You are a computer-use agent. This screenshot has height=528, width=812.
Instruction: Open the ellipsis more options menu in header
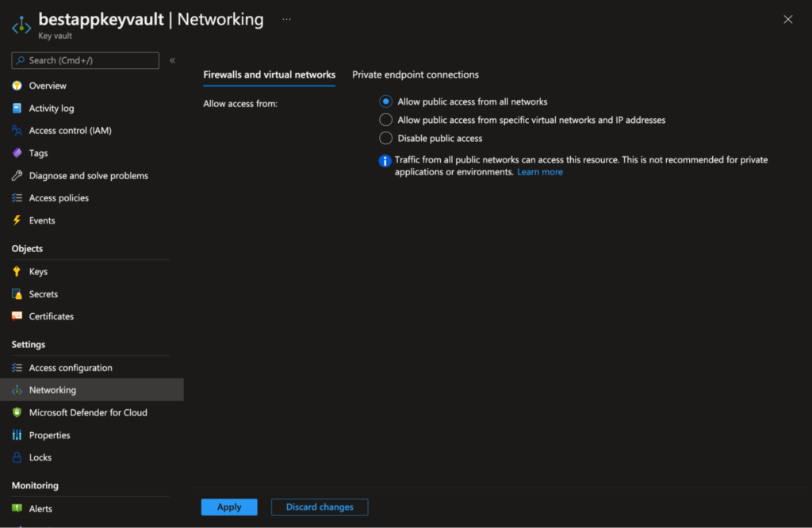[286, 19]
